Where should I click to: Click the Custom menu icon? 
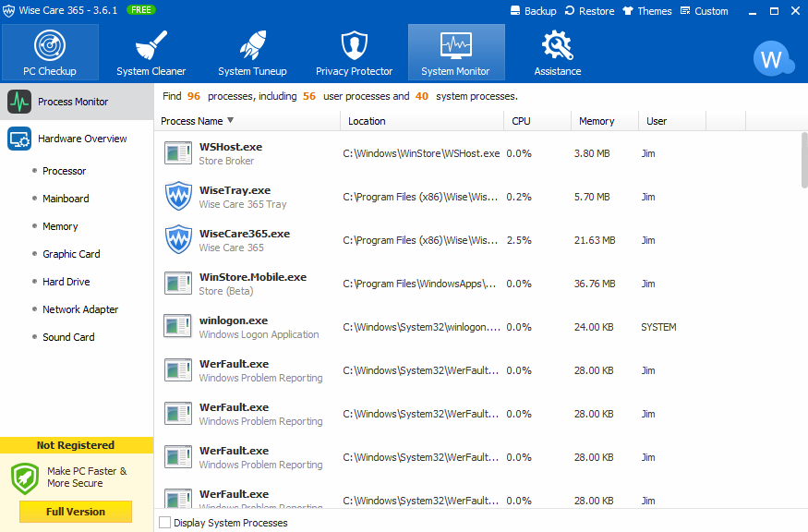[x=685, y=11]
